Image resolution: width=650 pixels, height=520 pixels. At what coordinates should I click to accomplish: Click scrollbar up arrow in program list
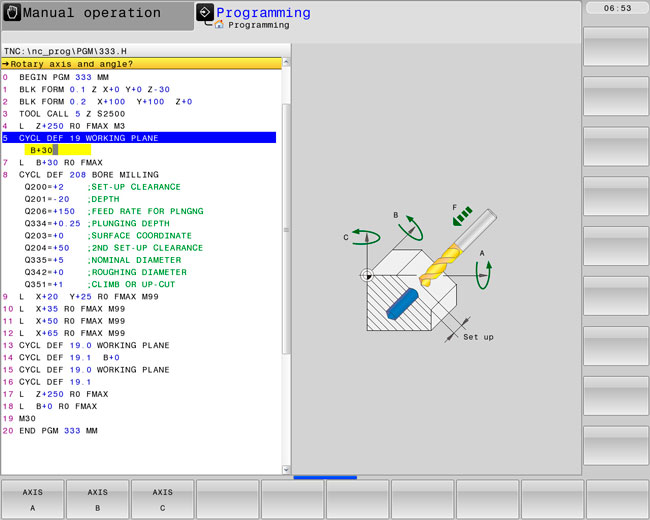[286, 63]
